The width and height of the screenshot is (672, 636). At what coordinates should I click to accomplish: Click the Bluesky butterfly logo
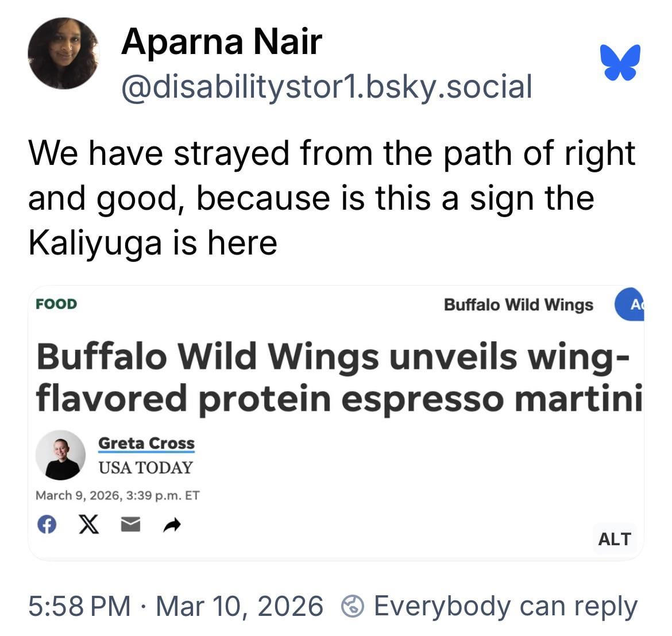click(620, 61)
